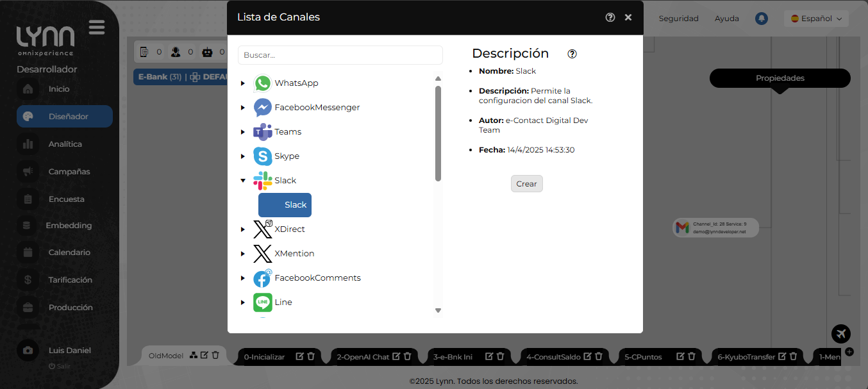Click the Crear button
This screenshot has width=868, height=389.
tap(526, 184)
